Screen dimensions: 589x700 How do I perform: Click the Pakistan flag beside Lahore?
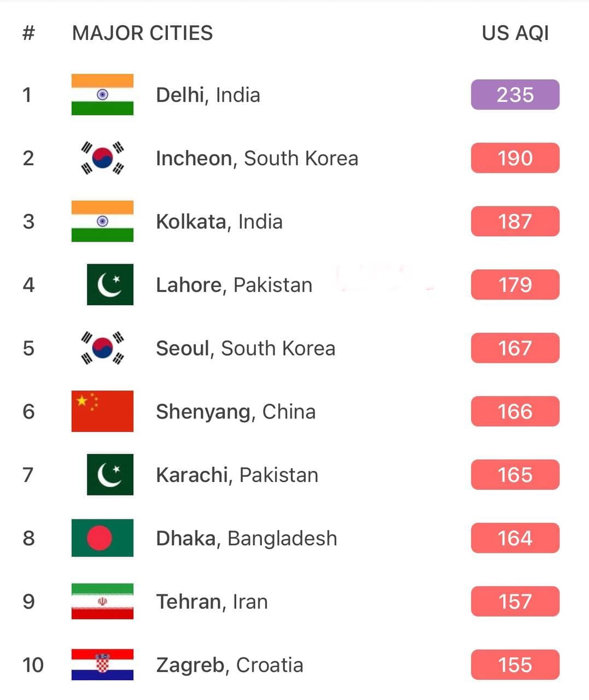110,284
